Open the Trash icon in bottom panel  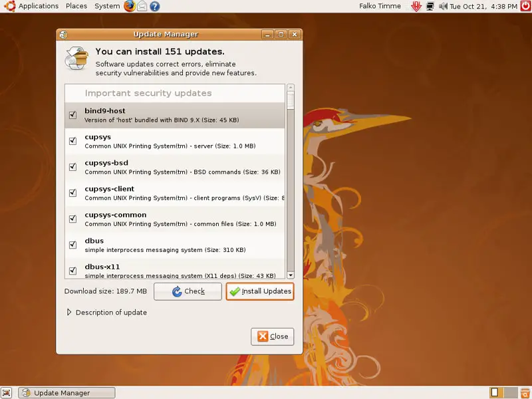point(525,392)
